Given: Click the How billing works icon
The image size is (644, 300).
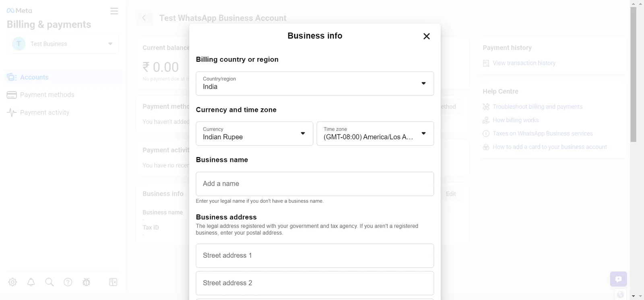Looking at the screenshot, I should click(486, 120).
